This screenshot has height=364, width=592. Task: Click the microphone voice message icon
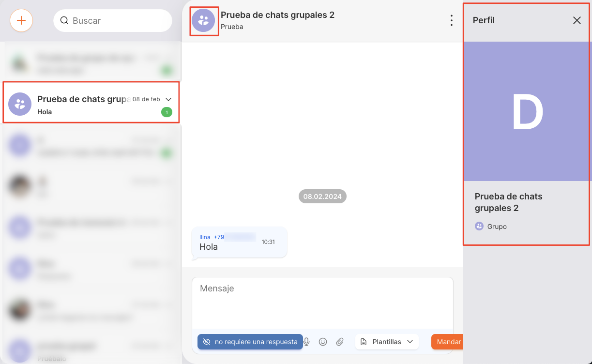pos(306,342)
